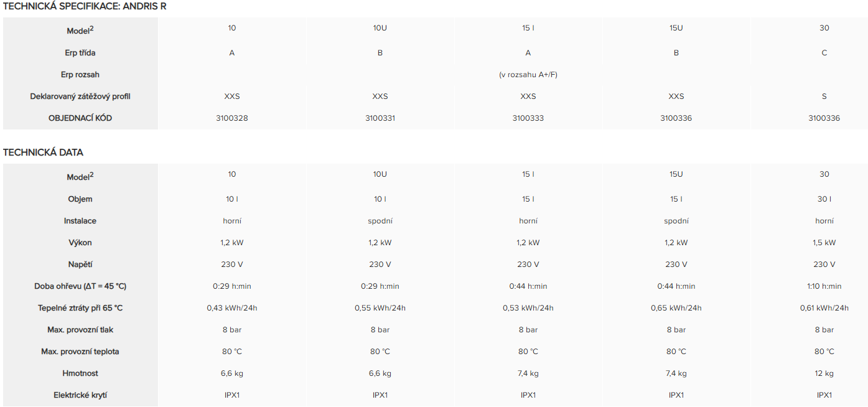Image resolution: width=868 pixels, height=407 pixels.
Task: Select order code 3100333
Action: click(x=528, y=118)
